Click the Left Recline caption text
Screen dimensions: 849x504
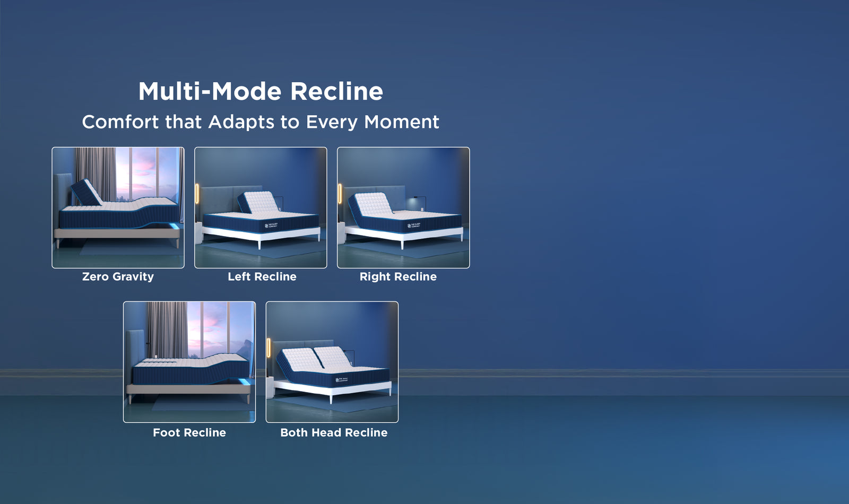(x=262, y=276)
